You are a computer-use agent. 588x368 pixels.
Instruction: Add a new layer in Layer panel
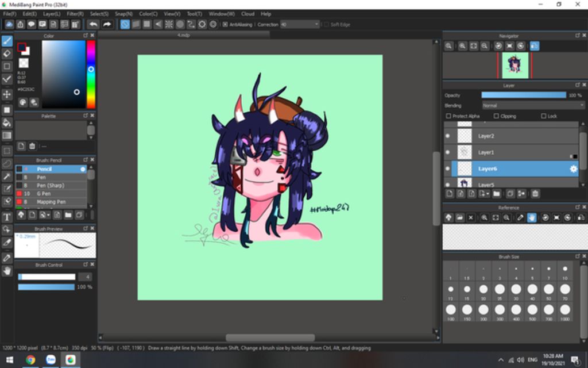click(449, 194)
